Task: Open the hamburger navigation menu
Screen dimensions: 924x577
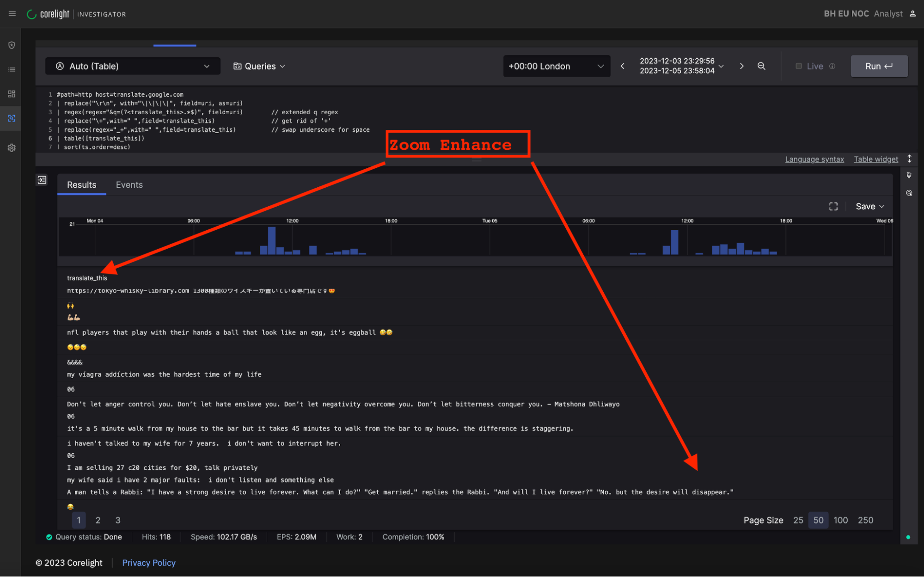Action: [12, 14]
